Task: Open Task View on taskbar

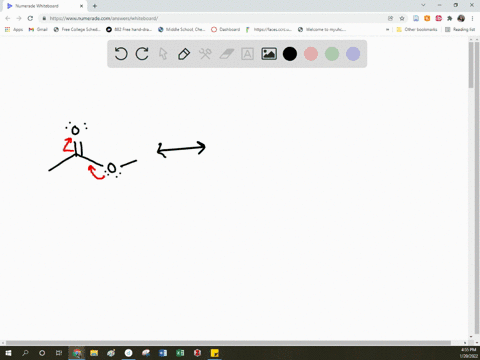Action: (x=59, y=353)
